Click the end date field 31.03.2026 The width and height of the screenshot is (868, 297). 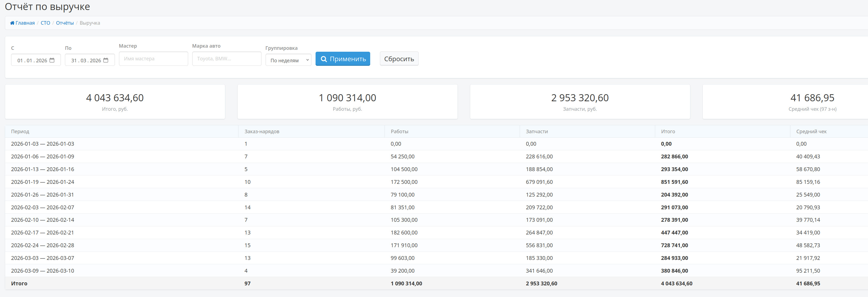coord(86,60)
